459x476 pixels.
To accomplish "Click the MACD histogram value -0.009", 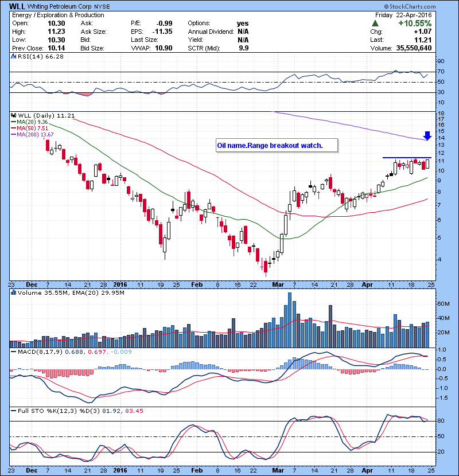I will click(x=121, y=352).
